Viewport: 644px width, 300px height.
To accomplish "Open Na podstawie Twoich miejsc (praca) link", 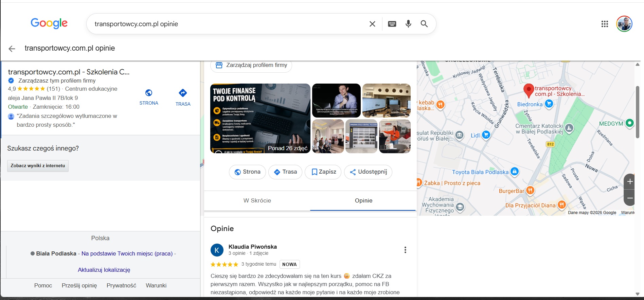I will [127, 253].
